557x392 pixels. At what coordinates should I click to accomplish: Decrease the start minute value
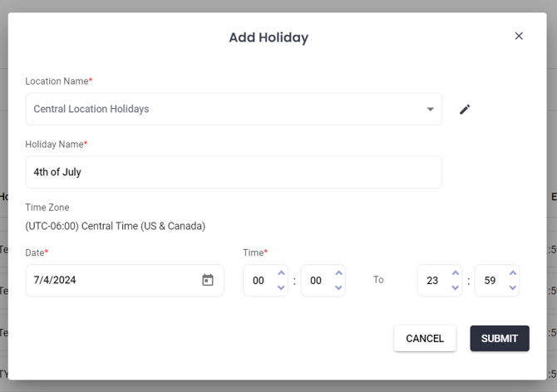coord(338,287)
